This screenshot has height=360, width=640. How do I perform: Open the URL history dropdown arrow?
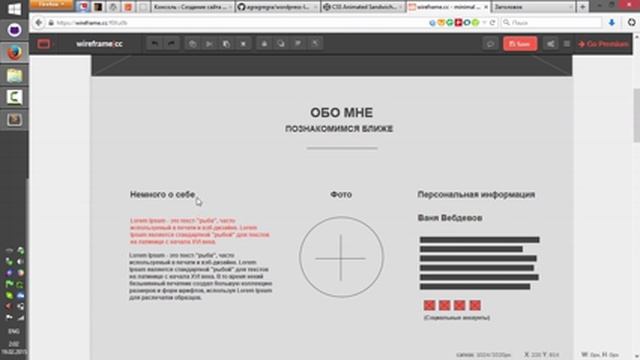pos(484,23)
